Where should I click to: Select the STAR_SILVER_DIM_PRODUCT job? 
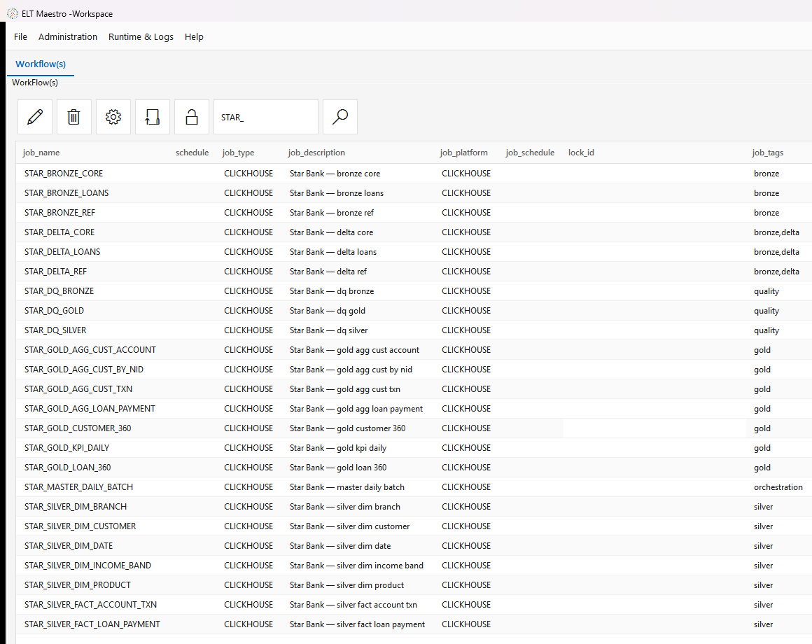(78, 585)
